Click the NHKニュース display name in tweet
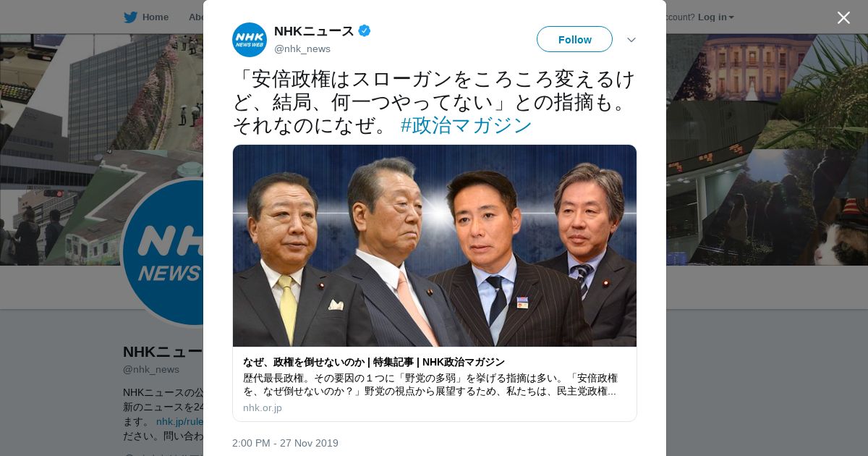The height and width of the screenshot is (456, 868). pos(314,30)
